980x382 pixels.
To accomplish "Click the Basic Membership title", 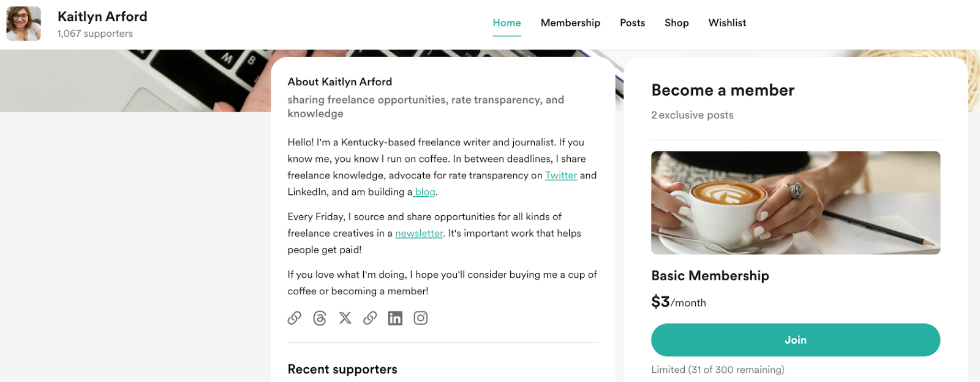I will pos(710,276).
